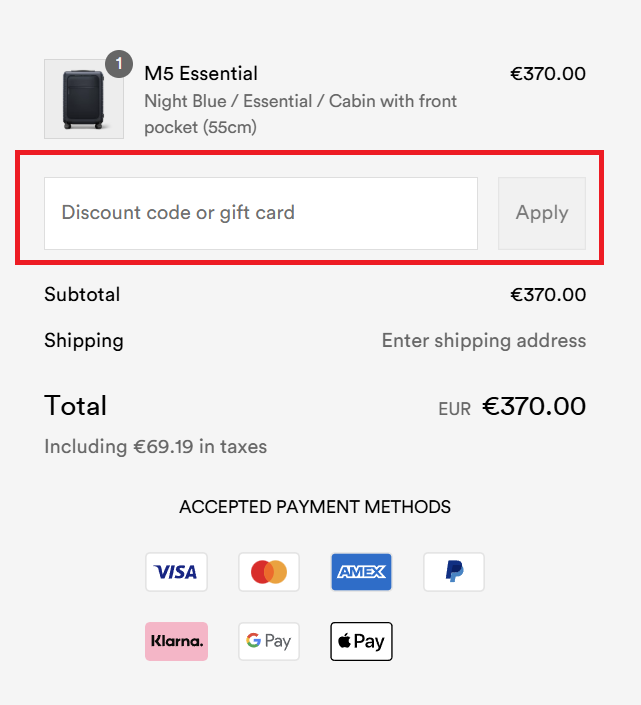Viewport: 641px width, 705px height.
Task: Click the EUR €370.00 total amount
Action: pyautogui.click(x=533, y=406)
